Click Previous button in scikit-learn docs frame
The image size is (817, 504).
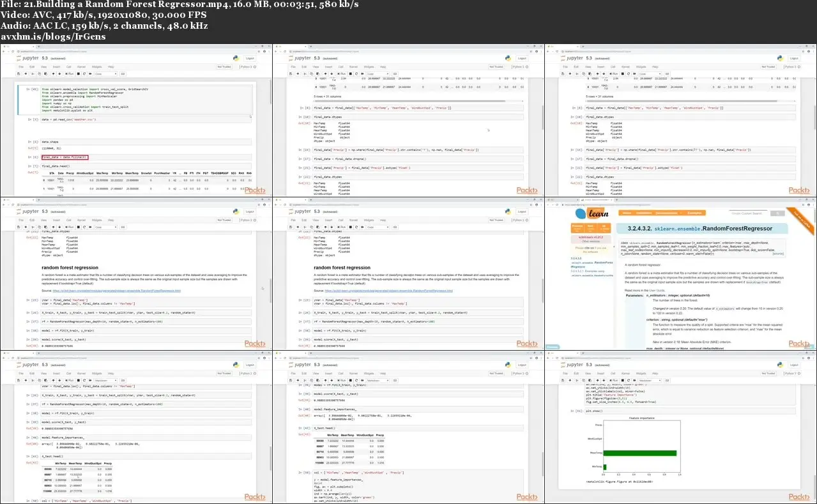tap(577, 227)
